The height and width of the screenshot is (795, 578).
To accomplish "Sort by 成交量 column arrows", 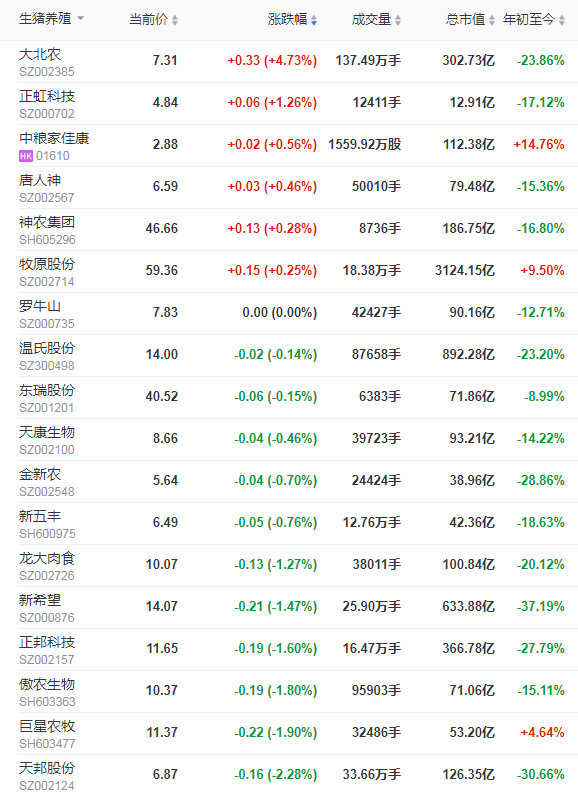I will point(398,20).
